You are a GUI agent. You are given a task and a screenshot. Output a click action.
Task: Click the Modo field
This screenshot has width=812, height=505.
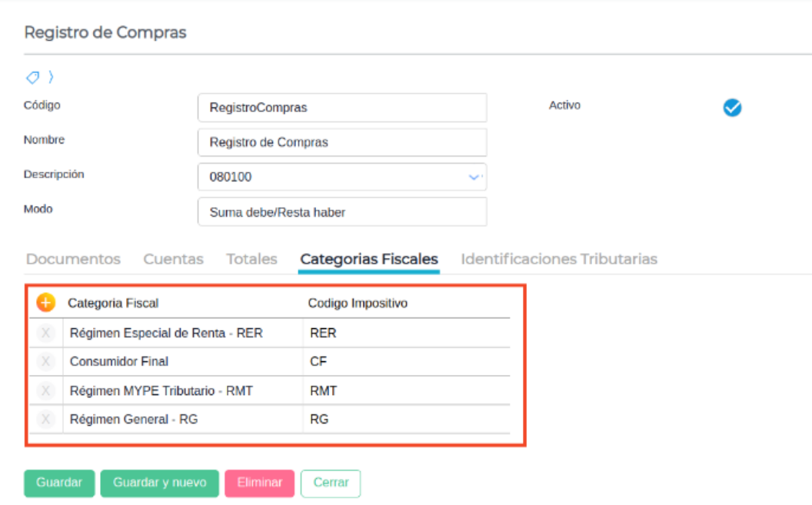pos(342,212)
